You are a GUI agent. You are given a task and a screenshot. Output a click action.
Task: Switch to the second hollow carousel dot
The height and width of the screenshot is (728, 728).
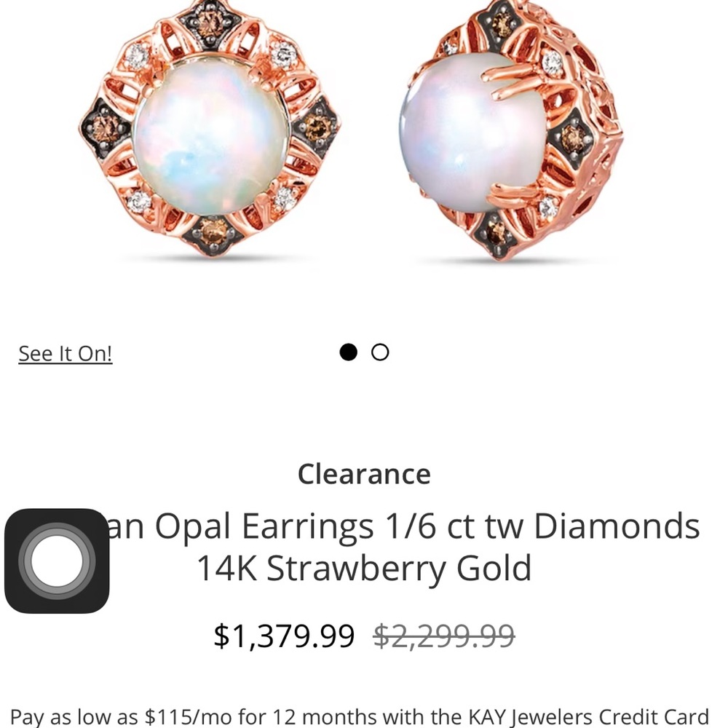tap(380, 352)
